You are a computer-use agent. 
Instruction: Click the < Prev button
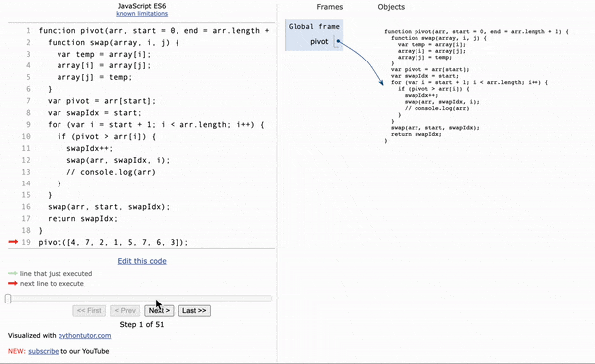click(125, 310)
